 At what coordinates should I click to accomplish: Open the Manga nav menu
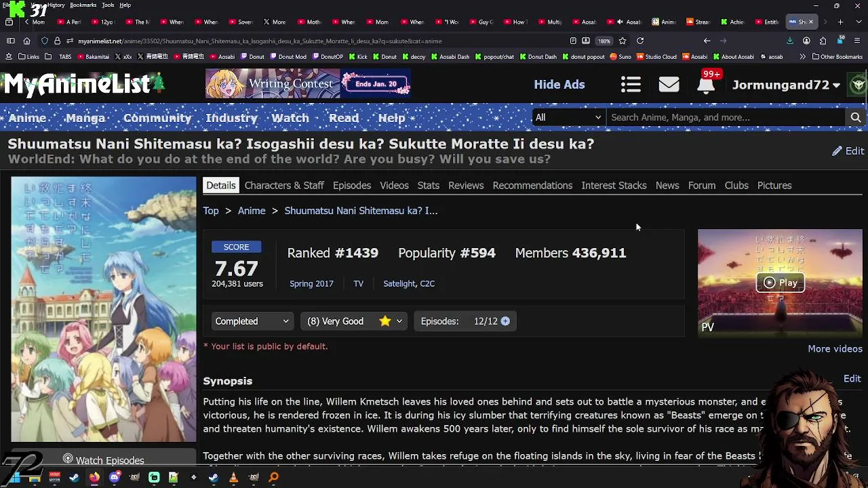(x=85, y=118)
